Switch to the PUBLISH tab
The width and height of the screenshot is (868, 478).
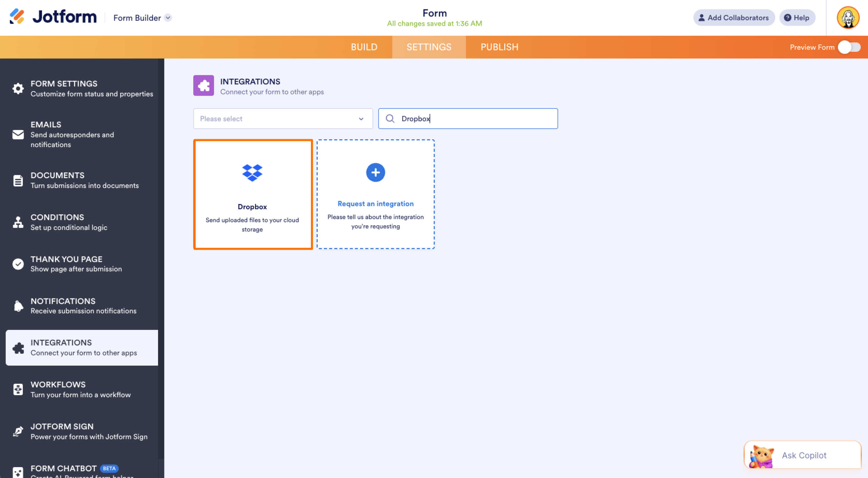499,47
